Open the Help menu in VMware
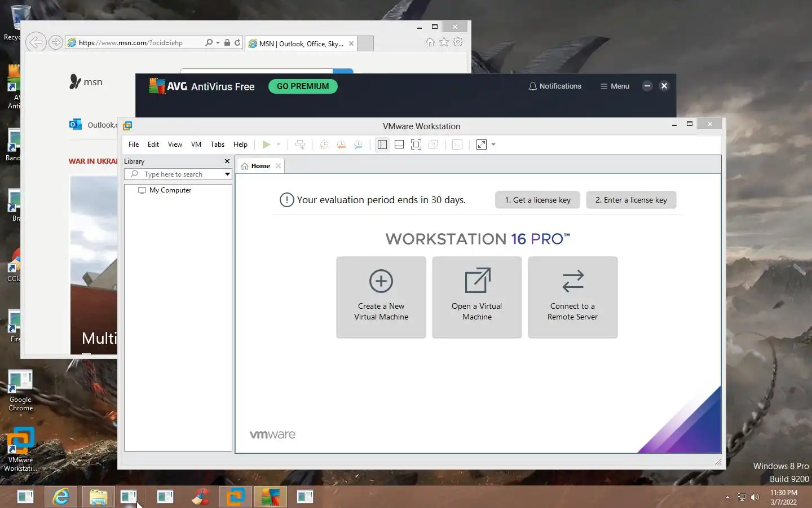The height and width of the screenshot is (508, 812). pos(240,144)
